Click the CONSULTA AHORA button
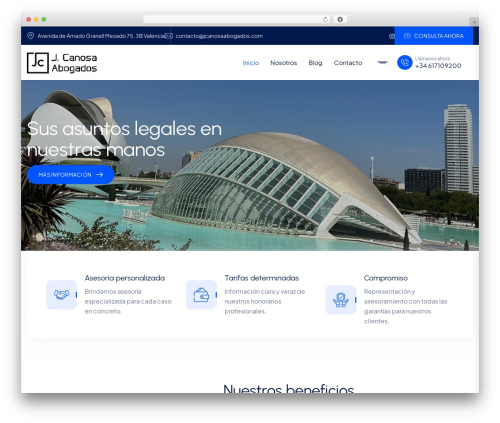The image size is (500, 423). tap(433, 36)
